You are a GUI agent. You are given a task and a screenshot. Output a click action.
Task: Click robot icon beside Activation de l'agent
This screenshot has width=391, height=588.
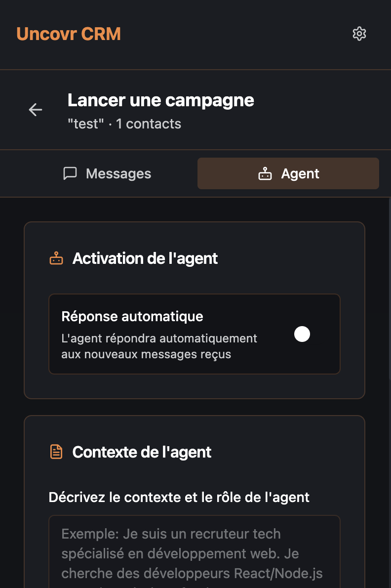(x=56, y=258)
